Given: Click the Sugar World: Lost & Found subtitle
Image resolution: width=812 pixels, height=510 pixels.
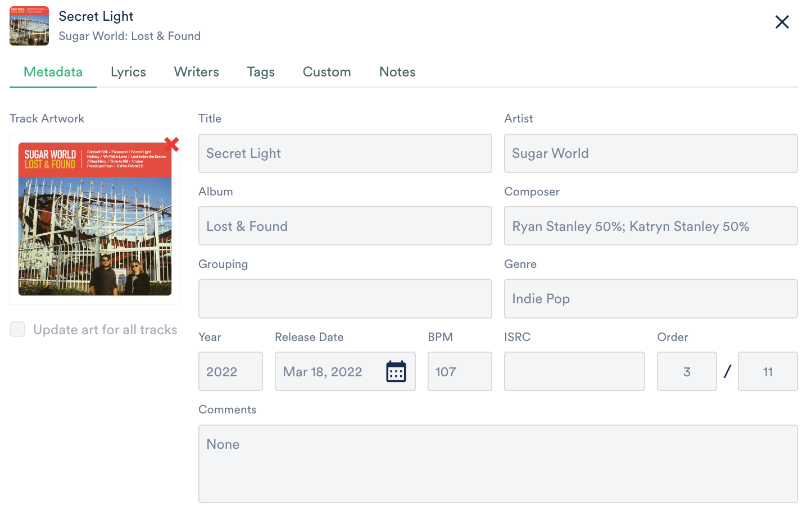Looking at the screenshot, I should tap(130, 36).
